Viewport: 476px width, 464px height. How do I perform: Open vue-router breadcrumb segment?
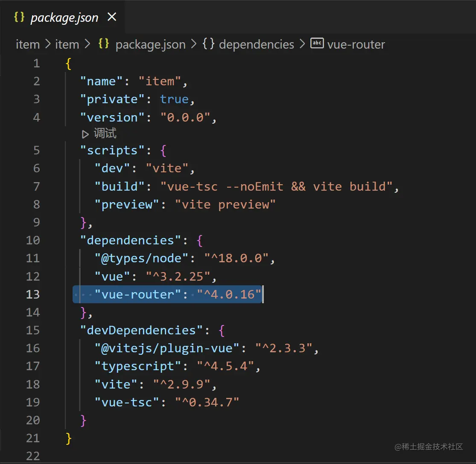pyautogui.click(x=356, y=45)
